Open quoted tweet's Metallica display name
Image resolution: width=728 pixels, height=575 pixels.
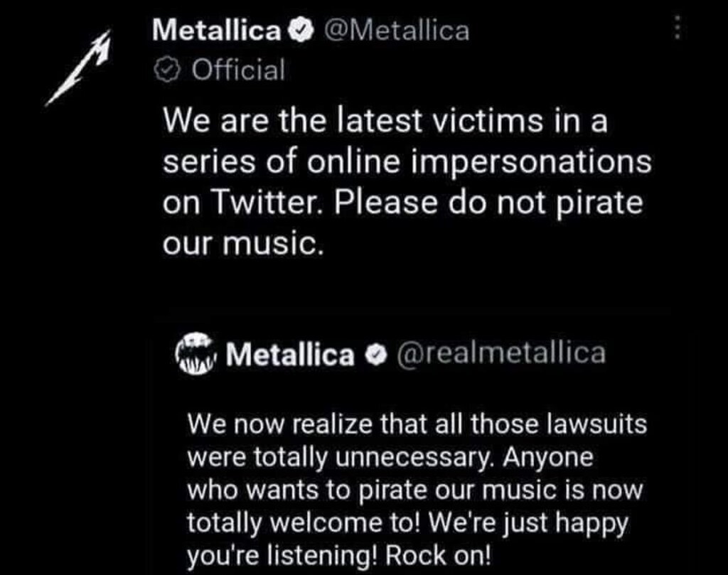[x=289, y=353]
